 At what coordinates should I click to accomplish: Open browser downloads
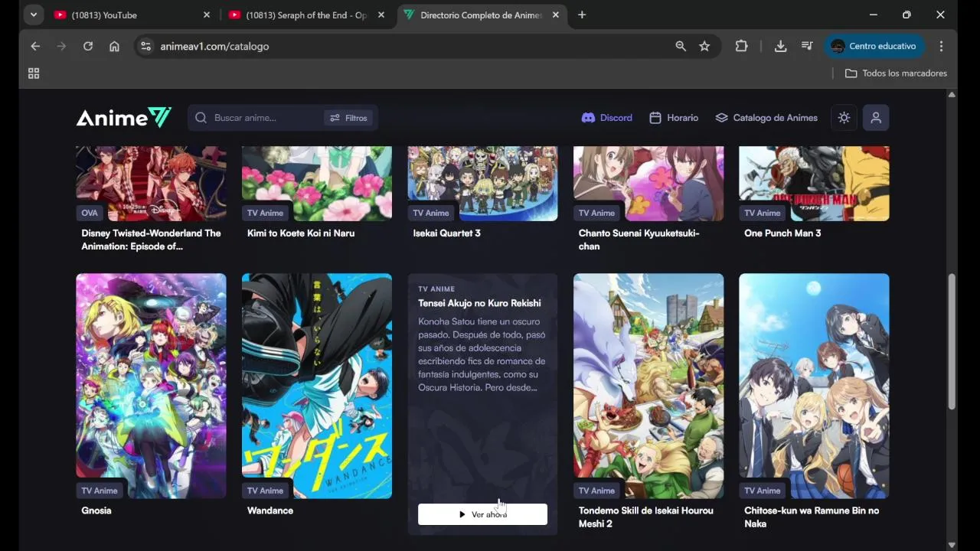pos(780,46)
